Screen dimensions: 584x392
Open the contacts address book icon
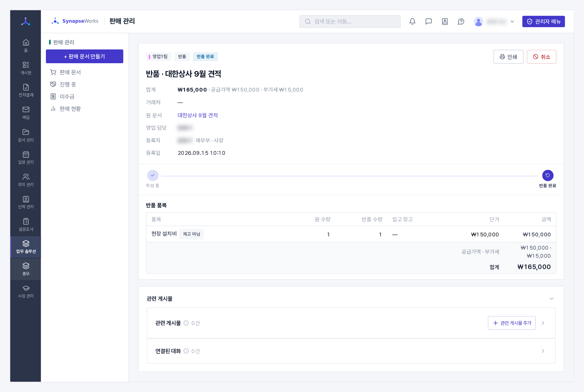445,21
